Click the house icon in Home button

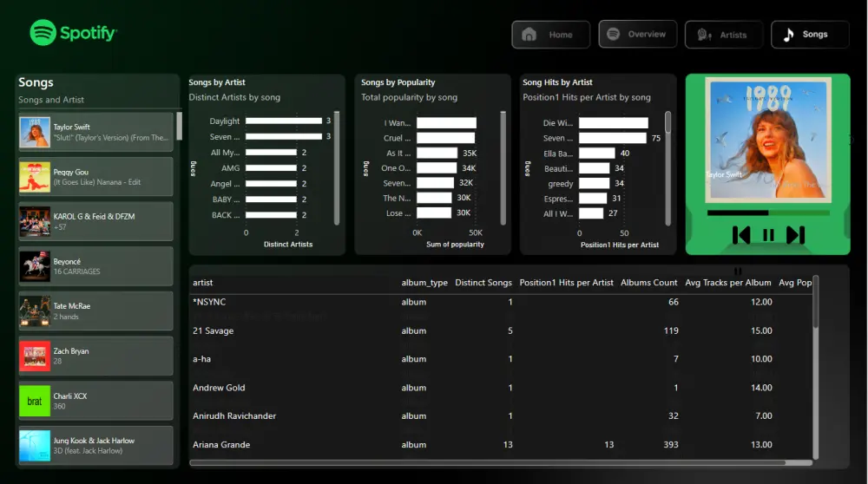coord(529,35)
